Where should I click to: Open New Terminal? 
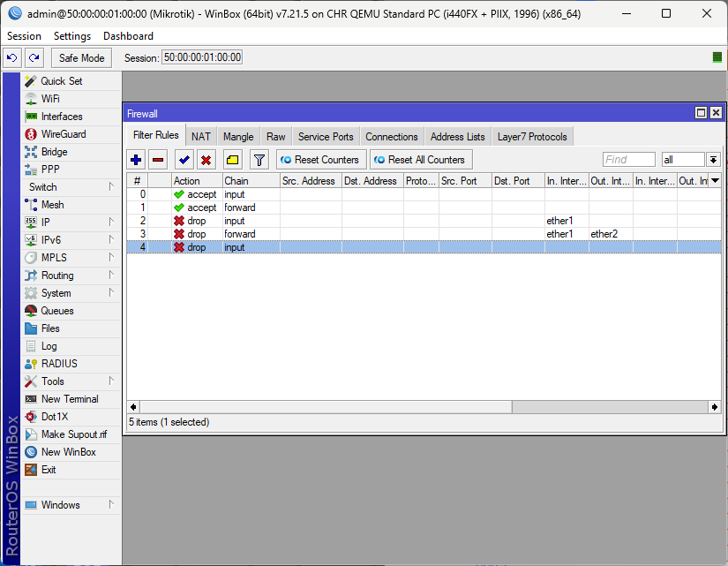71,399
